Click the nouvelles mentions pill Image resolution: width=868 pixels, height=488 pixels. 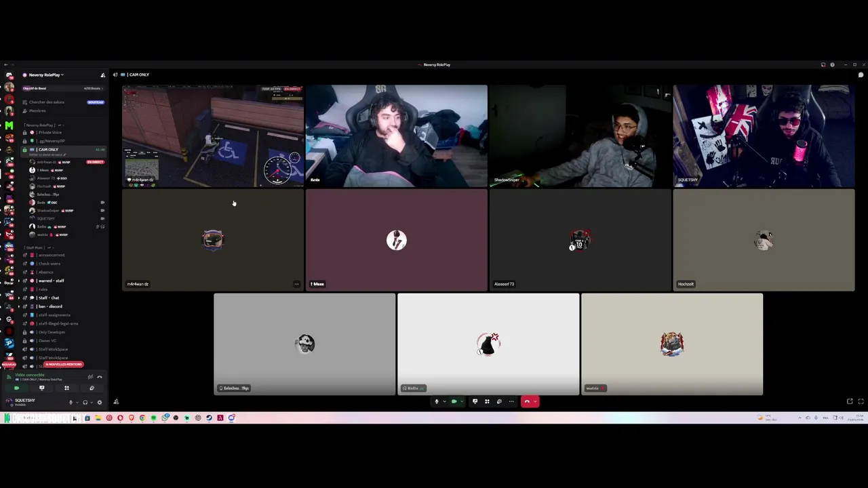pos(64,365)
